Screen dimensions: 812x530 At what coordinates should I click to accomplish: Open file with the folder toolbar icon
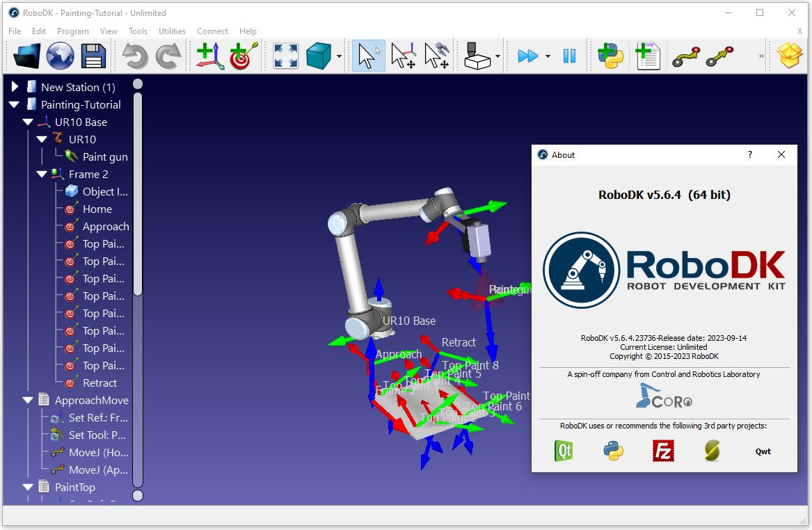coord(27,56)
